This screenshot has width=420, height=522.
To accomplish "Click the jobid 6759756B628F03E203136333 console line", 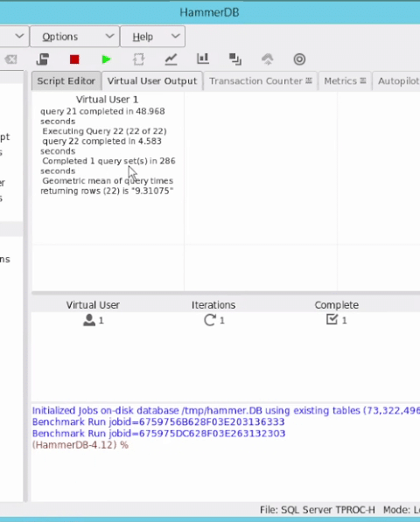I will pyautogui.click(x=158, y=421).
